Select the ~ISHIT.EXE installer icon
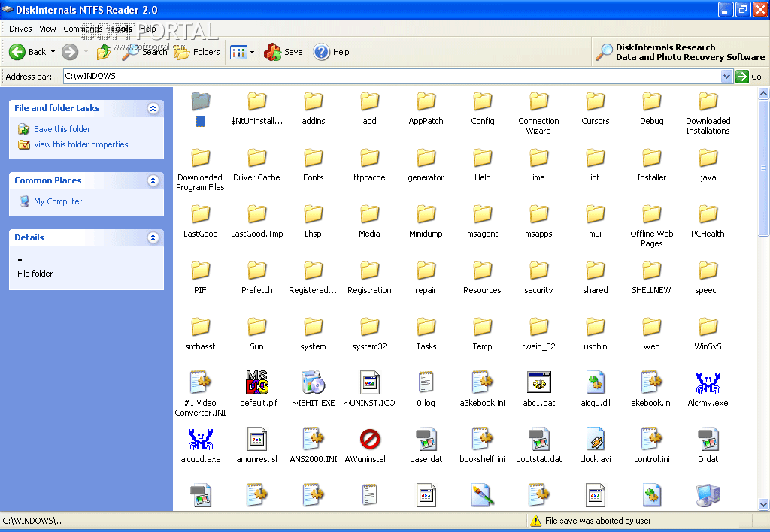The image size is (770, 532). click(314, 382)
